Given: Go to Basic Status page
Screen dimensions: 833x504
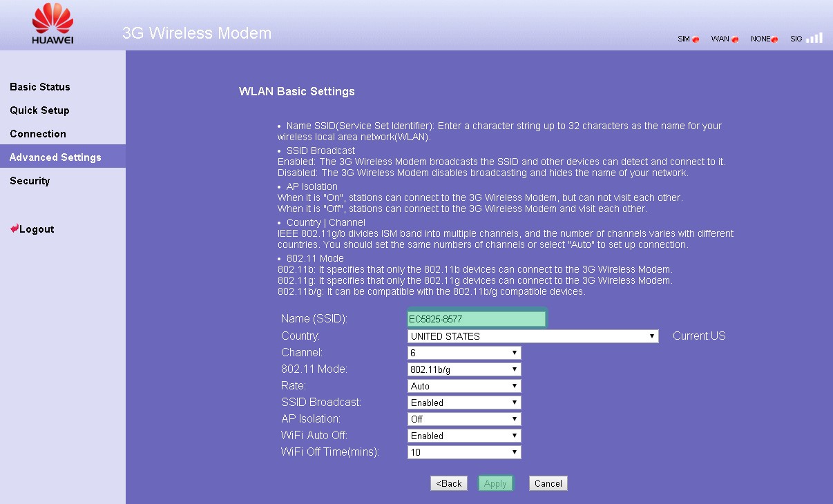Looking at the screenshot, I should click(40, 87).
